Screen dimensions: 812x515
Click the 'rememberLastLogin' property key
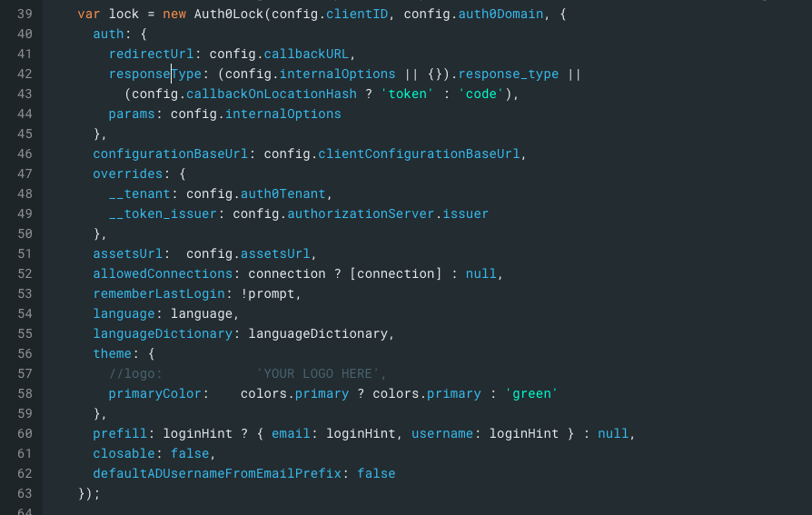(x=159, y=293)
